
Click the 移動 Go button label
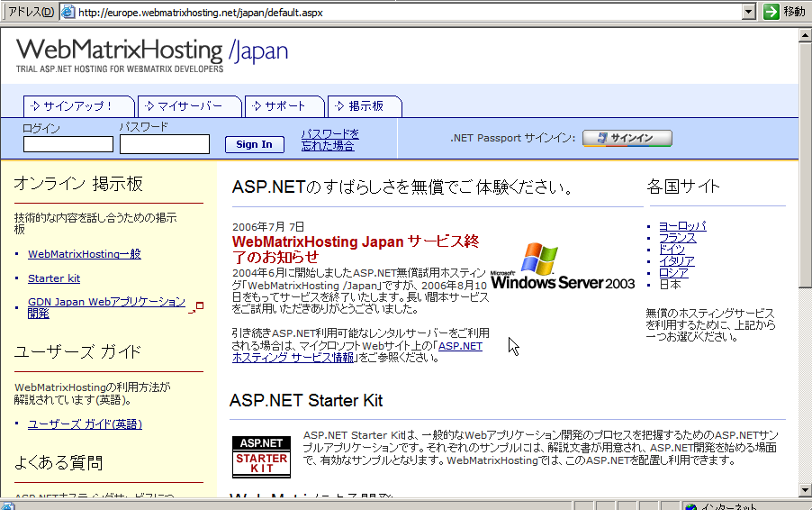click(794, 12)
